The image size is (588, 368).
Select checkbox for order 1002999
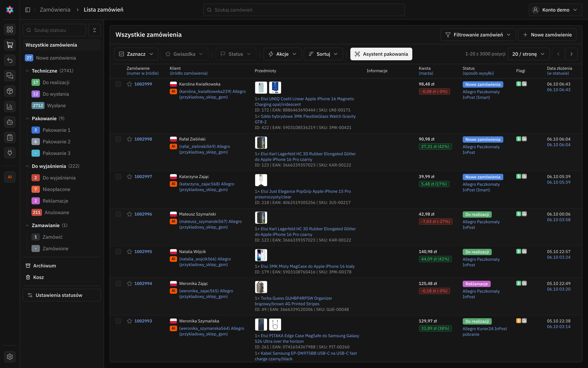point(118,84)
